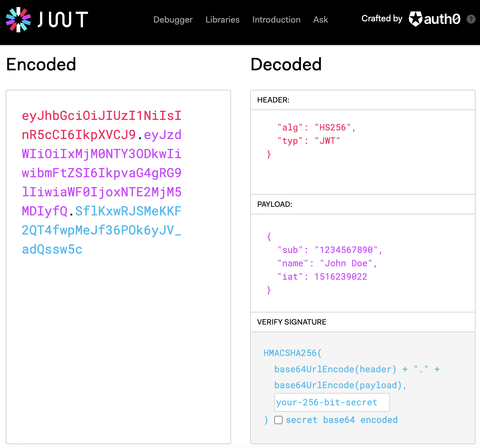Click the "HS256" alg value in header

point(333,128)
